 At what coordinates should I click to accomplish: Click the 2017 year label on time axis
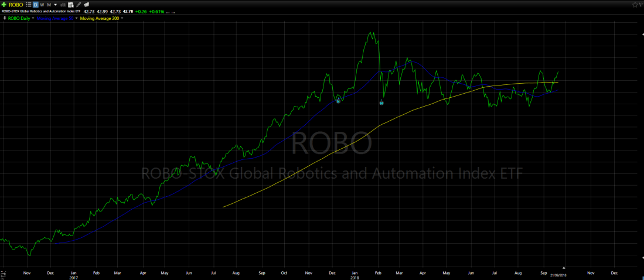(x=73, y=277)
